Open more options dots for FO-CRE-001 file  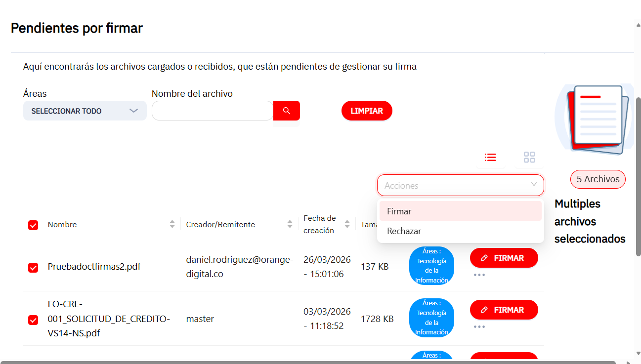[x=479, y=327]
